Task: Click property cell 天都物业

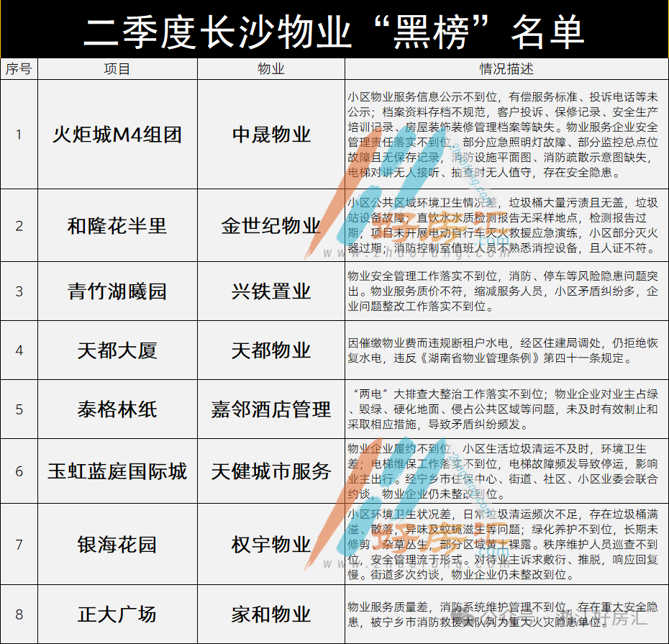Action: point(271,350)
